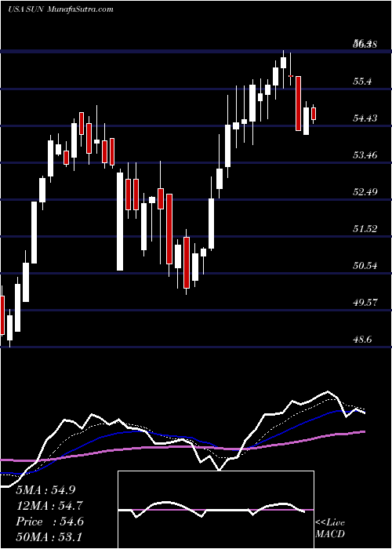Click the '<<Live MACD' label
The image size is (392, 549).
pyautogui.click(x=330, y=528)
